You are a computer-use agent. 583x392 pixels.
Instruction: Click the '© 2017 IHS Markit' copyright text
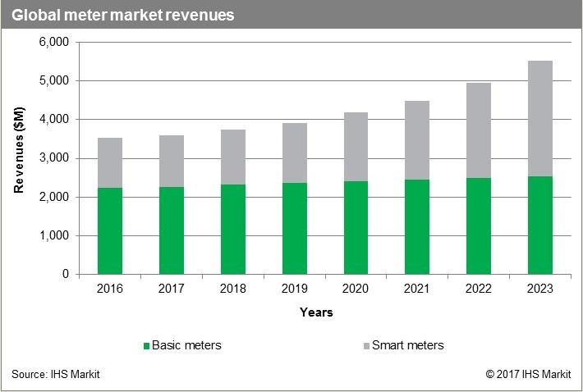tap(528, 374)
